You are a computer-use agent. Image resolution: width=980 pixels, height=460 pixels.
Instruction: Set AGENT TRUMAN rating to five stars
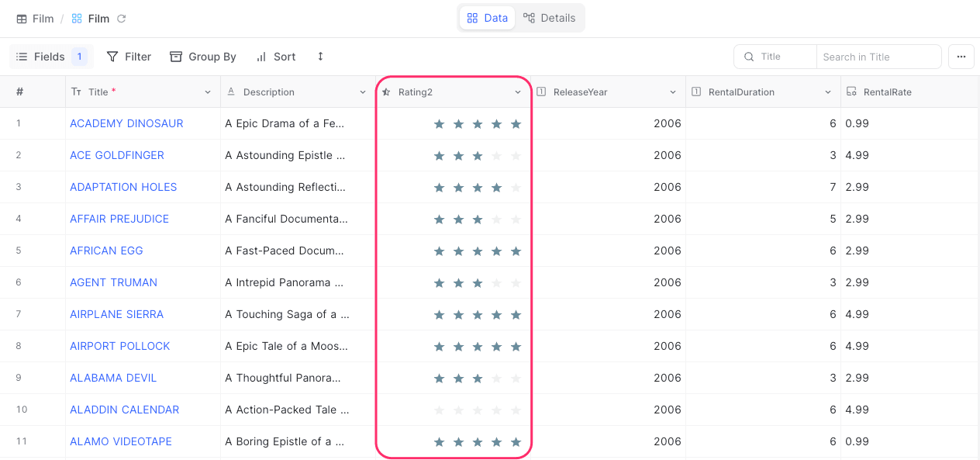point(516,282)
